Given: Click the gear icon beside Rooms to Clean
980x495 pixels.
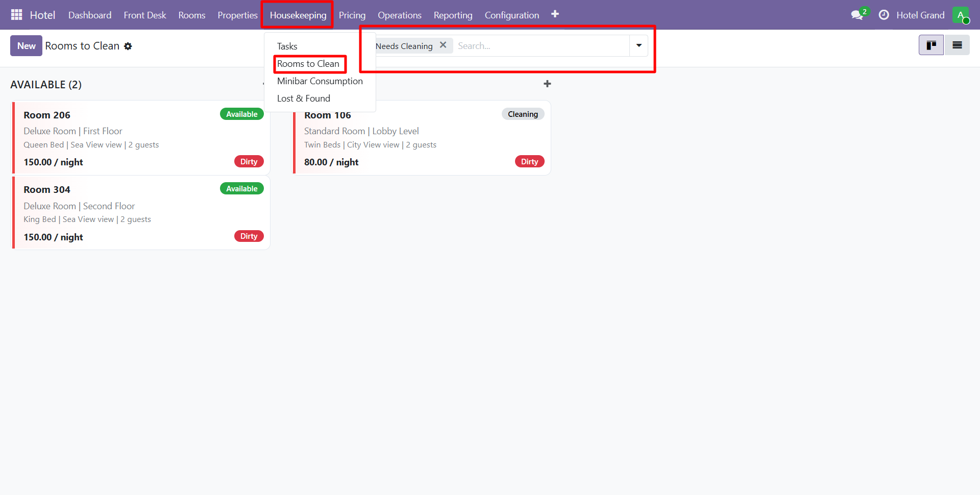Looking at the screenshot, I should (x=128, y=46).
